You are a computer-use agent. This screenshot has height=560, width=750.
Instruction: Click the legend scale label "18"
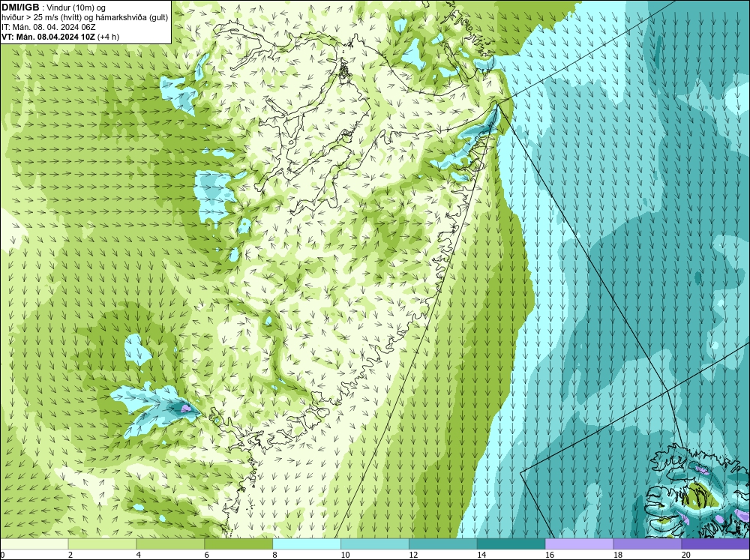point(618,555)
